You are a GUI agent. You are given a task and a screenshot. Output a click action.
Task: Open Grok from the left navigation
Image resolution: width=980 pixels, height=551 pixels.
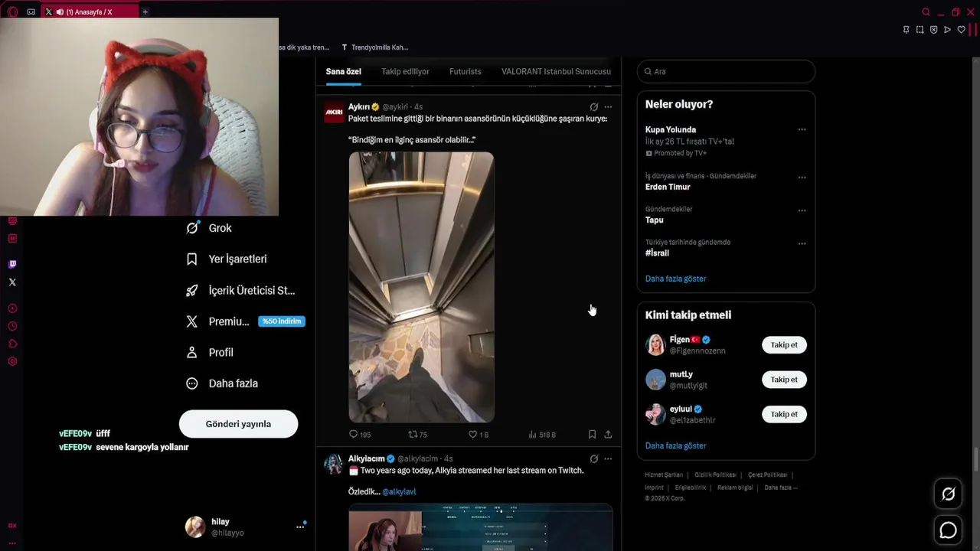(x=209, y=228)
